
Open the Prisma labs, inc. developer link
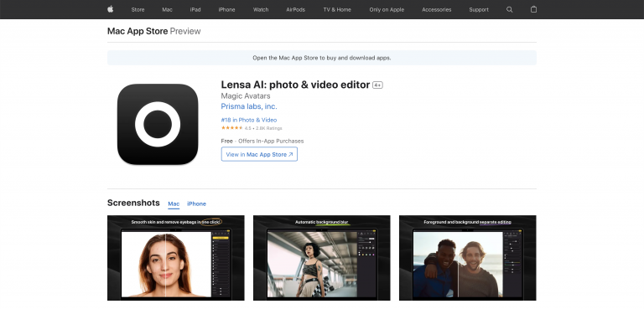(249, 106)
